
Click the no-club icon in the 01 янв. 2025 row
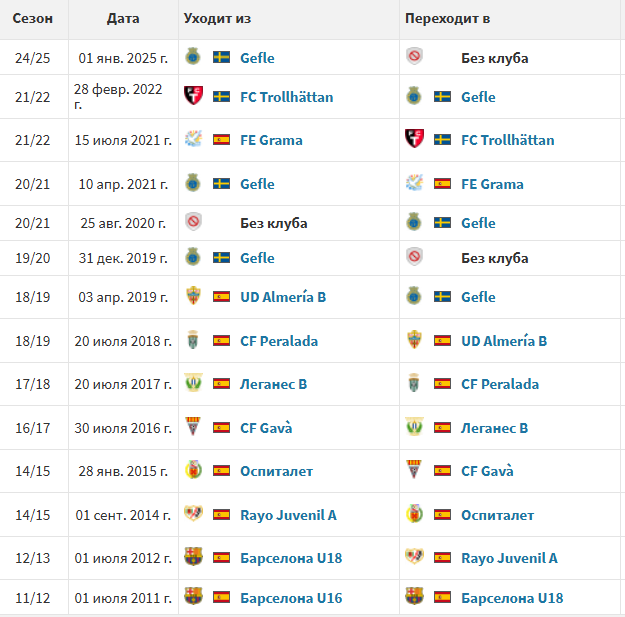415,57
